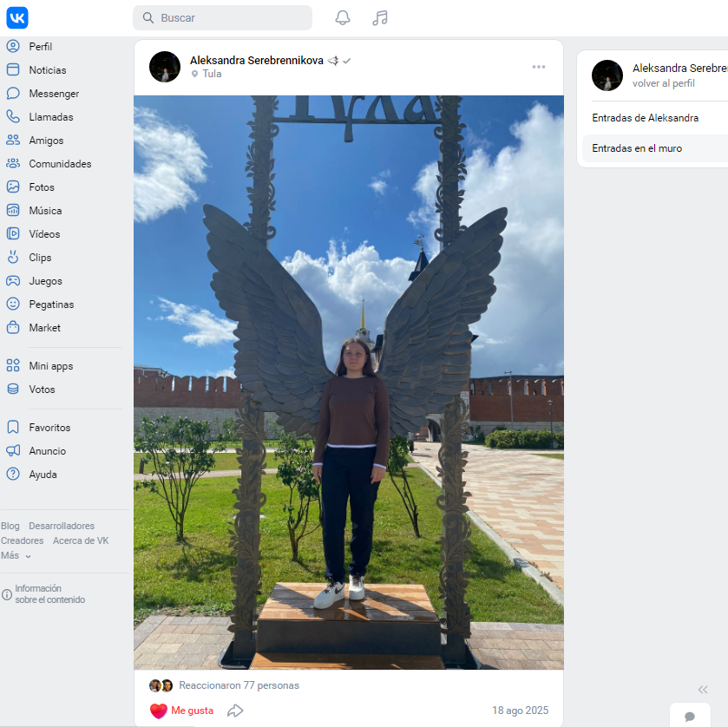Click the Fotos picture icon

[x=13, y=187]
